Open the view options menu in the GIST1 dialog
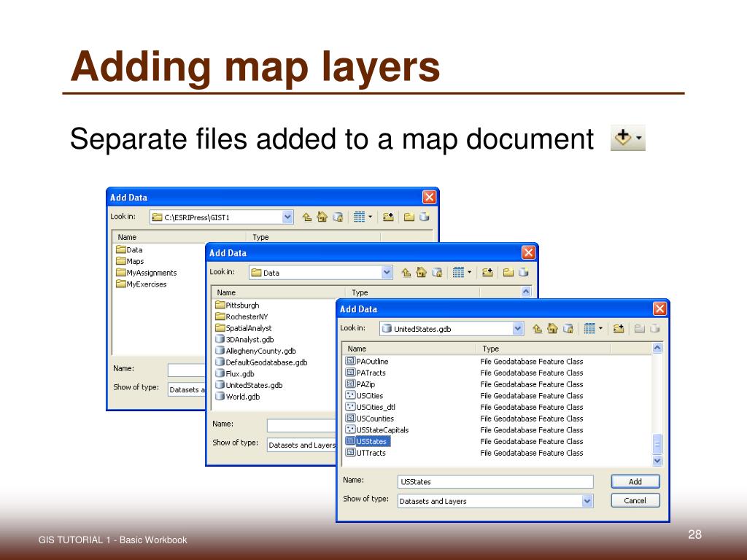 [x=363, y=217]
